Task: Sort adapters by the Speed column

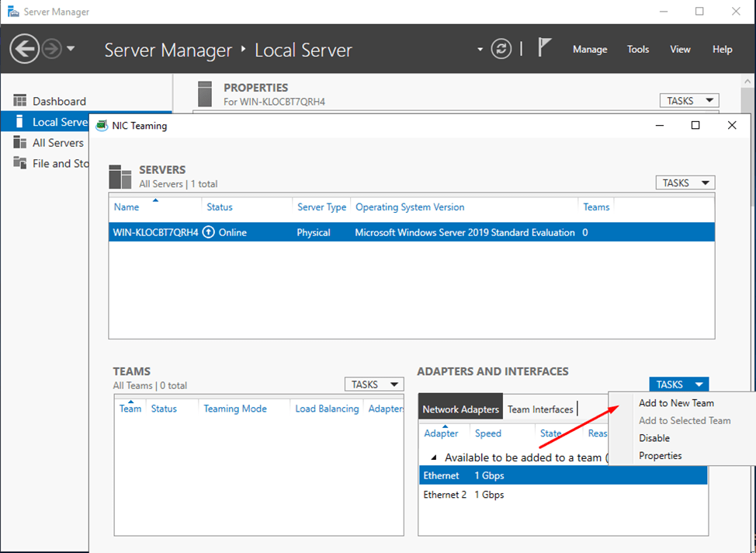Action: point(487,433)
